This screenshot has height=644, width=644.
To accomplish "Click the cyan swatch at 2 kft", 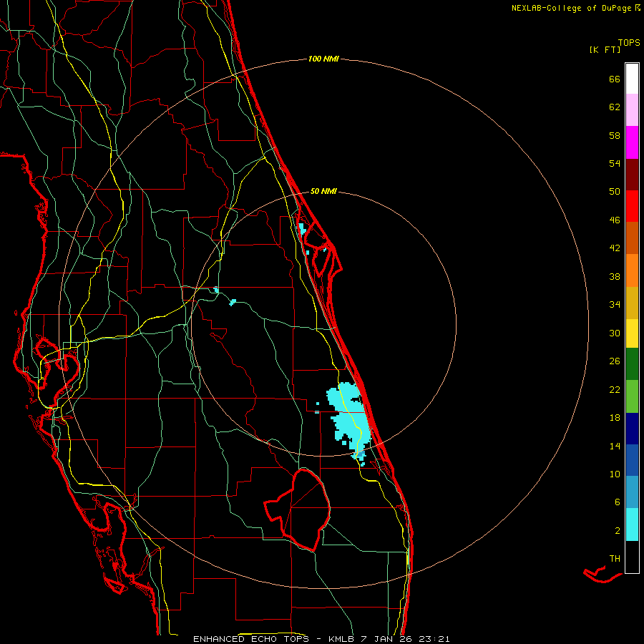I will click(x=632, y=525).
